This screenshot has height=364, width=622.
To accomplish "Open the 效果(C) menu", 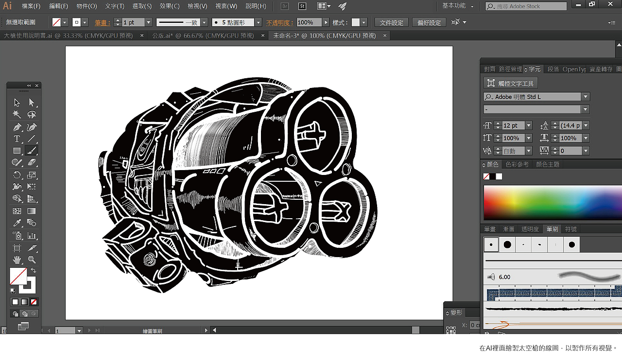I will [170, 6].
